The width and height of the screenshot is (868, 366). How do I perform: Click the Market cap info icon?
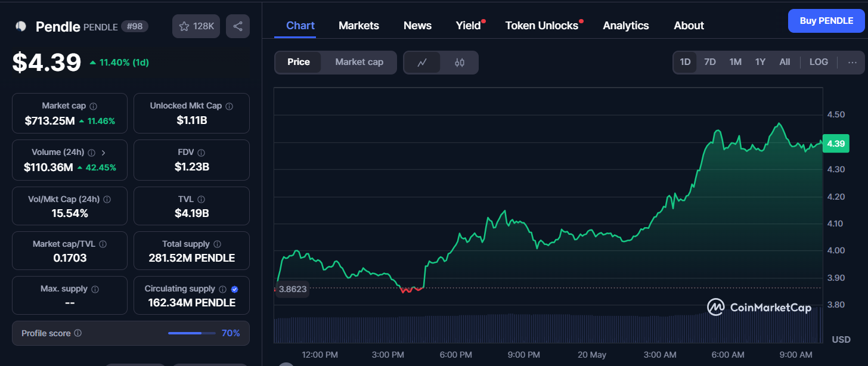point(93,106)
